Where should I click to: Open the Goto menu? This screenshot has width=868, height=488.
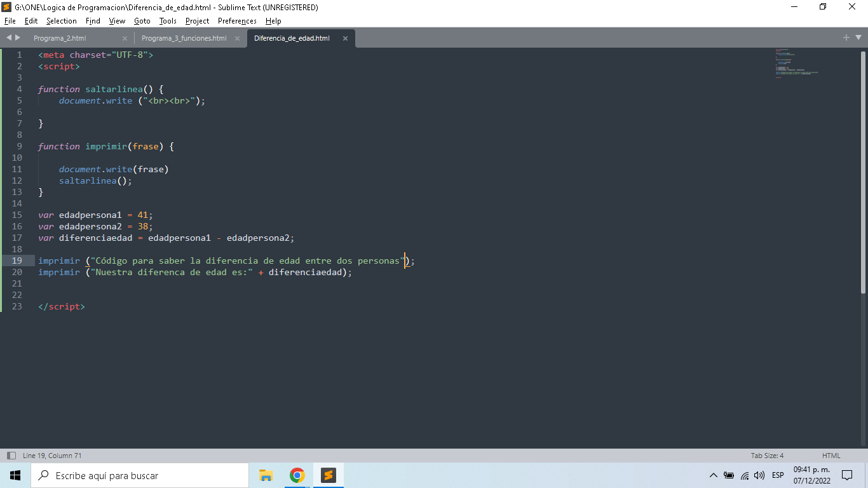coord(142,21)
